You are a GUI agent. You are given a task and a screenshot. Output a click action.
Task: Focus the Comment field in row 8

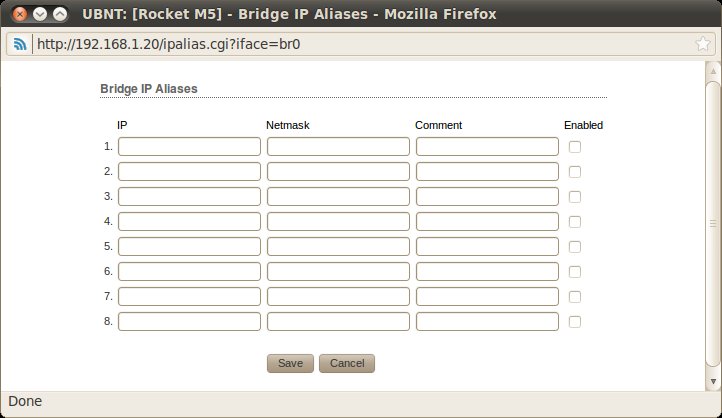pos(487,322)
